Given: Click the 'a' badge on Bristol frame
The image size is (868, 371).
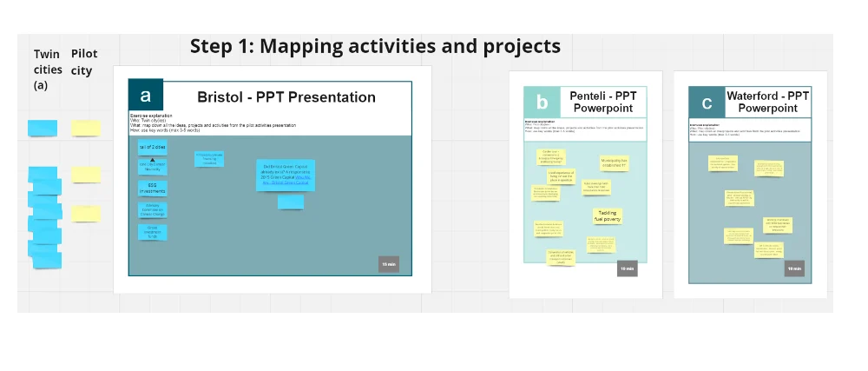Looking at the screenshot, I should (146, 96).
